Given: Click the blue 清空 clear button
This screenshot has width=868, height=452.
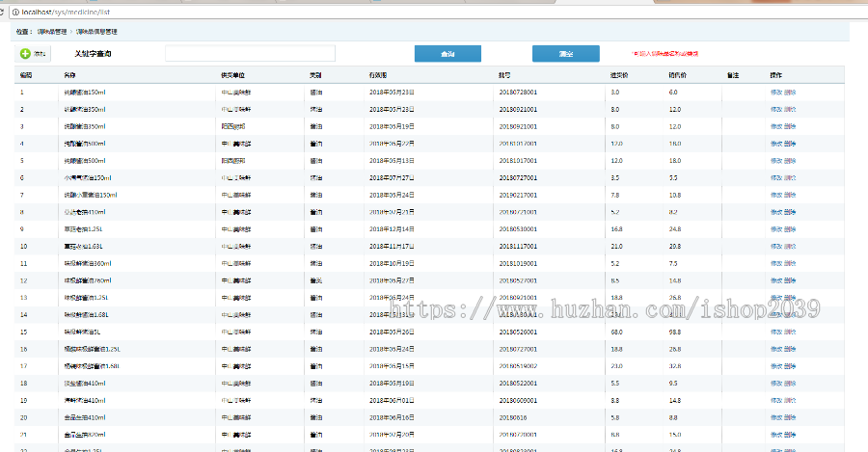Looking at the screenshot, I should pyautogui.click(x=566, y=54).
